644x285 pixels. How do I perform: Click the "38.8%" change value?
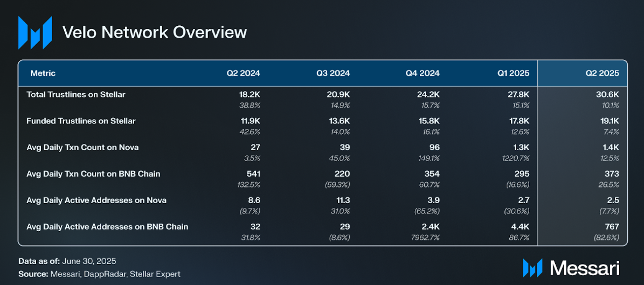(250, 106)
